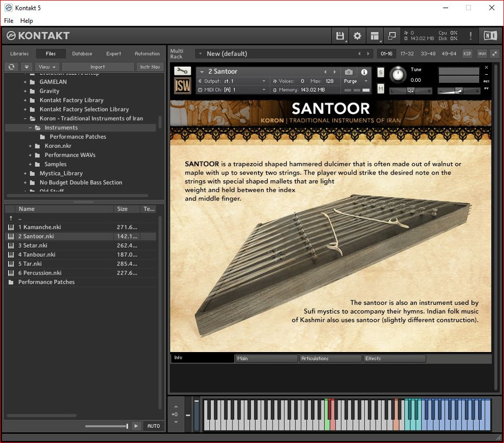Click the ISW instrument logo
504x443 pixels.
point(182,86)
